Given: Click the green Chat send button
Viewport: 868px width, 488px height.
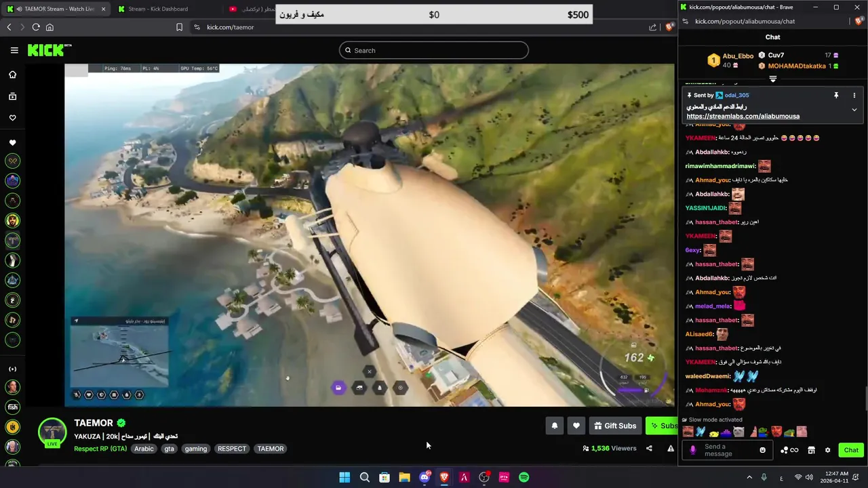Looking at the screenshot, I should [x=851, y=450].
